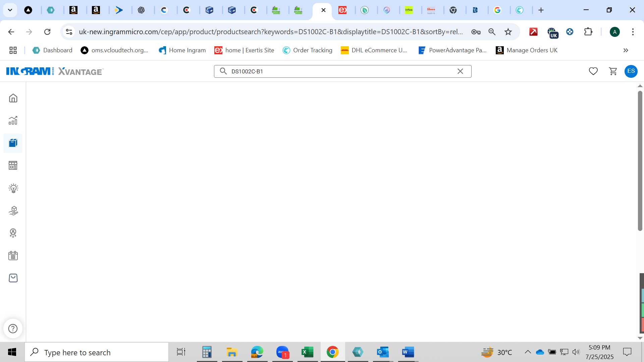Open the lightbulb insights icon in sidebar
This screenshot has width=644, height=362.
13,188
